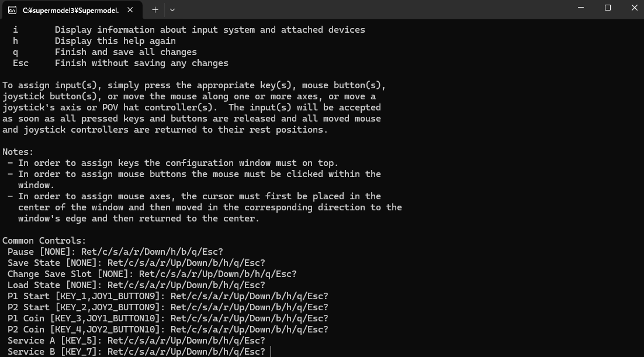This screenshot has height=357, width=644.
Task: Expand the new tab profile dropdown
Action: [x=172, y=10]
